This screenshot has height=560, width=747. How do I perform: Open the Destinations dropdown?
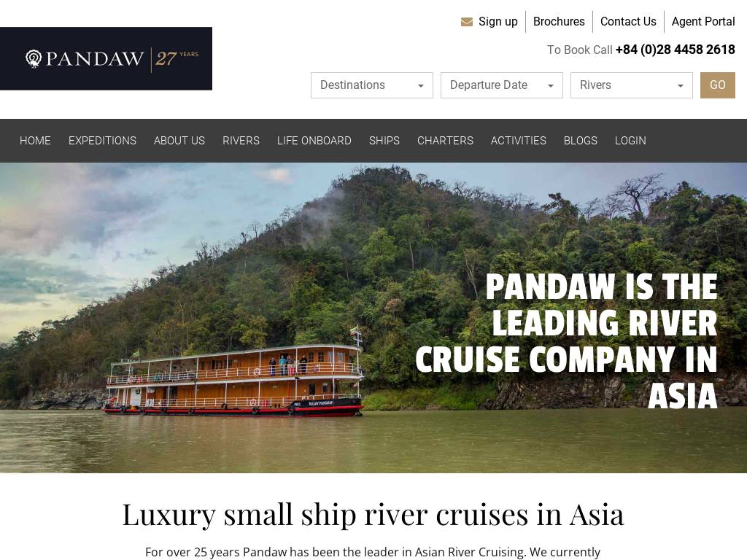[371, 85]
